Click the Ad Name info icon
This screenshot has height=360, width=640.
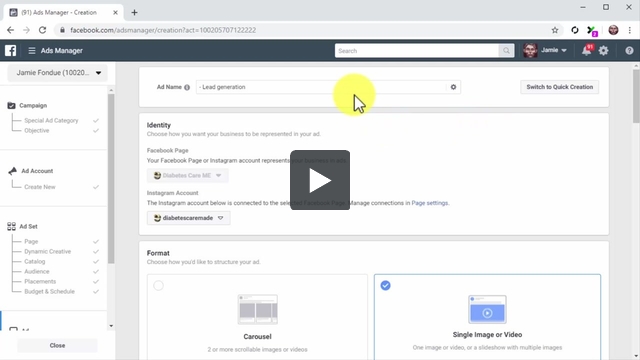click(187, 87)
